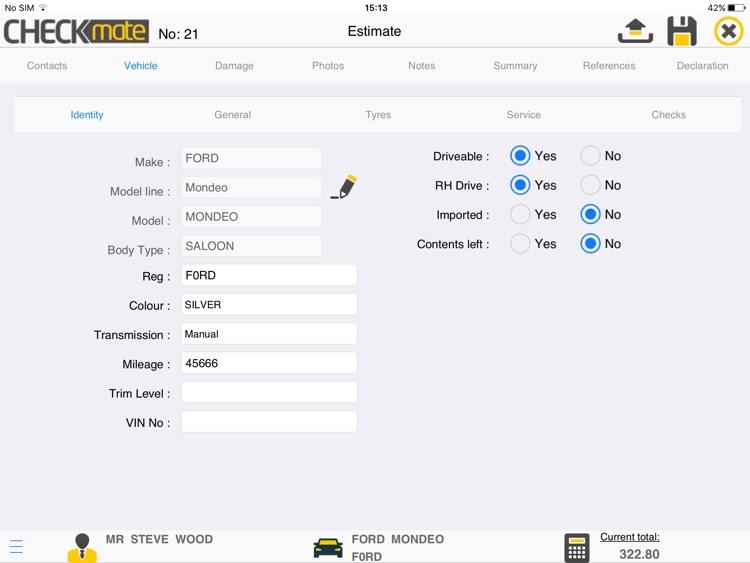Focus the empty Trim Level field
This screenshot has height=563, width=750.
[x=269, y=392]
